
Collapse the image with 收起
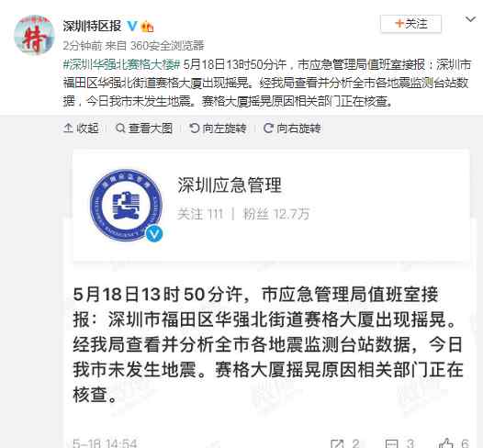pos(81,129)
